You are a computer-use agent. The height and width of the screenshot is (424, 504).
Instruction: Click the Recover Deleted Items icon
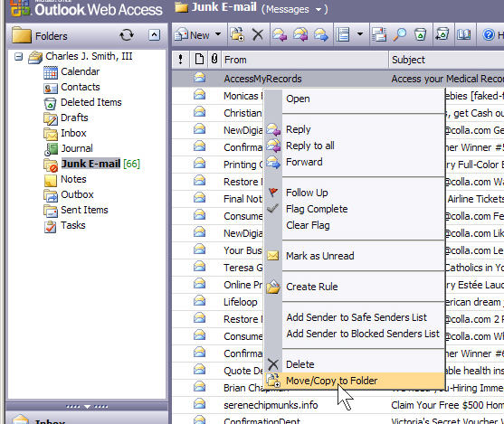click(442, 34)
